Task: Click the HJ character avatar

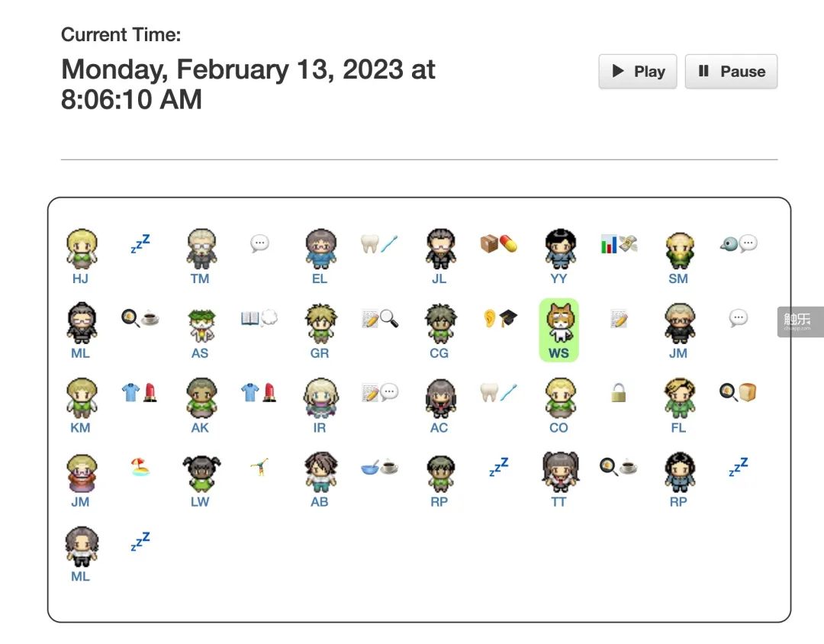Action: point(80,248)
